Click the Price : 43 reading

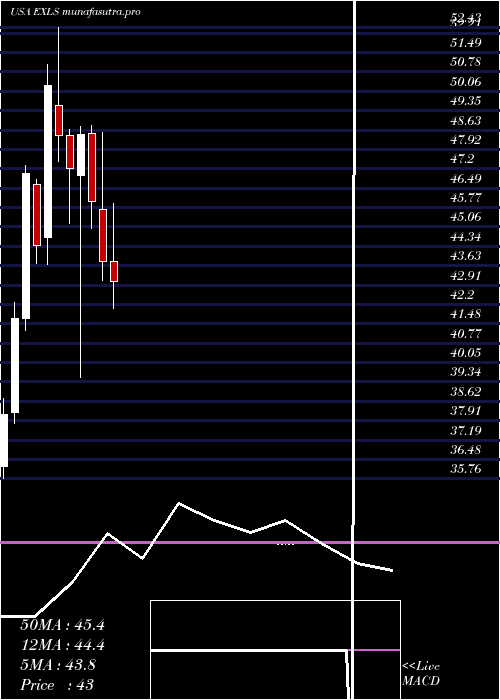tap(57, 685)
